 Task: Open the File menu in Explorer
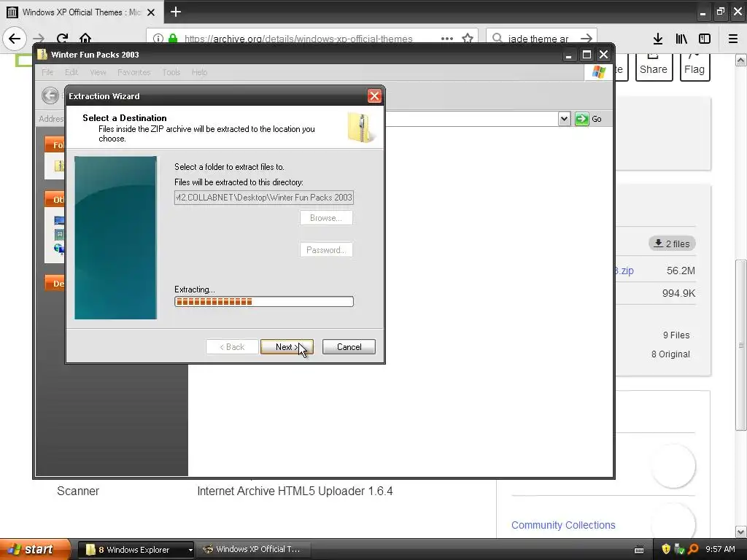point(47,72)
